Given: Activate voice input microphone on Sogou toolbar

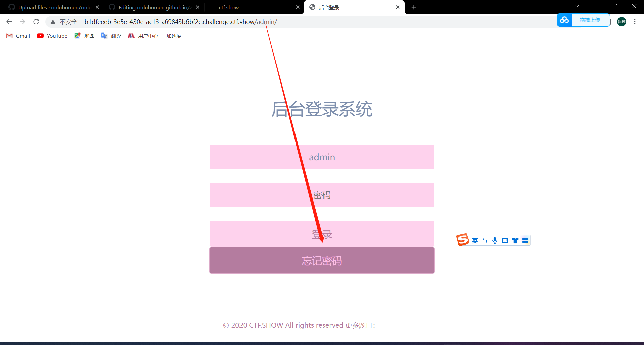Looking at the screenshot, I should point(495,240).
